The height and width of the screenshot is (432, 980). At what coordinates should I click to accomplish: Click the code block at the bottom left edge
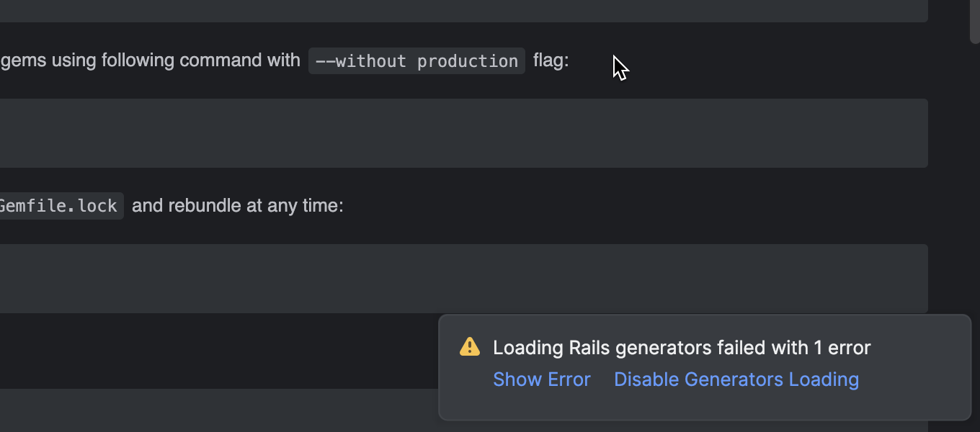click(x=216, y=410)
